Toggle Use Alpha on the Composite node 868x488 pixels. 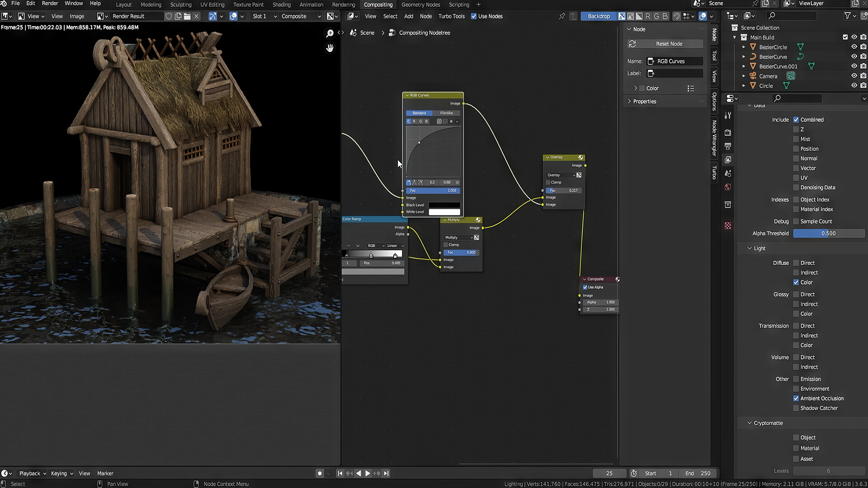(585, 287)
